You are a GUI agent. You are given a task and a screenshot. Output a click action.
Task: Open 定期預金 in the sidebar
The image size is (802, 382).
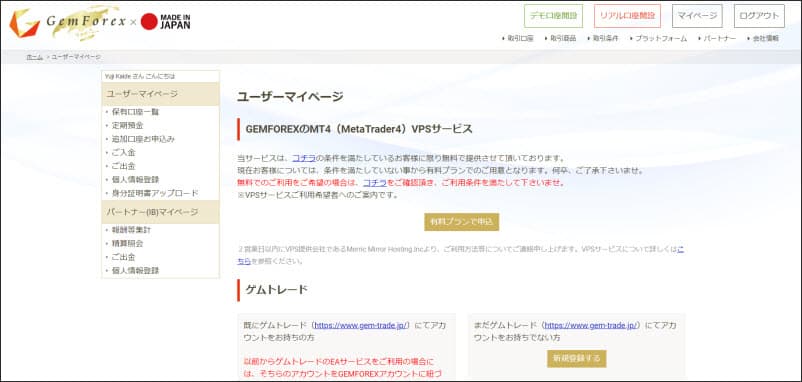127,125
